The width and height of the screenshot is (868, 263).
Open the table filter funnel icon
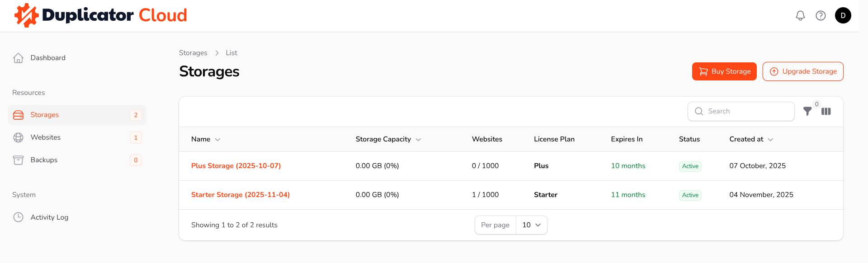click(807, 111)
